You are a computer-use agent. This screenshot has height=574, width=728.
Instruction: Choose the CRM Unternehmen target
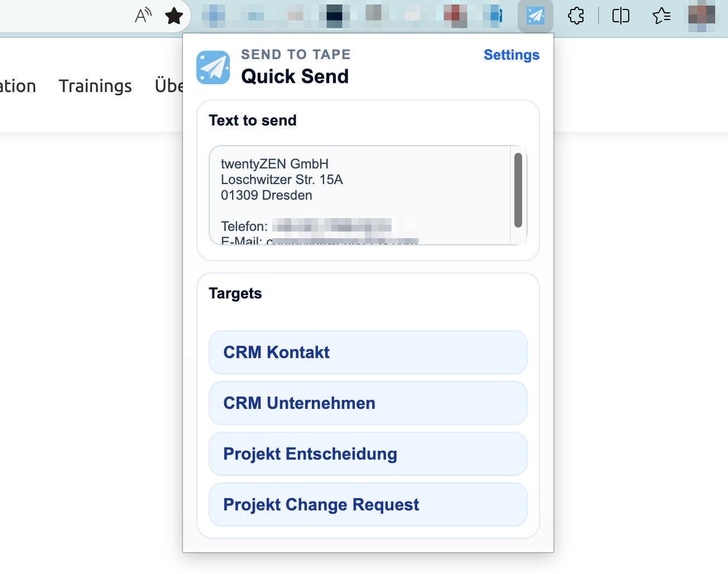[x=368, y=403]
